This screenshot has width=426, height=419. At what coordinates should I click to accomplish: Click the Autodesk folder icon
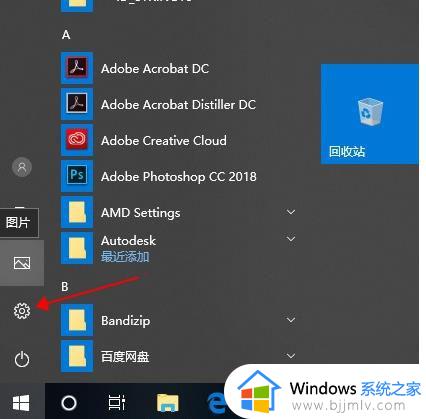(x=77, y=248)
